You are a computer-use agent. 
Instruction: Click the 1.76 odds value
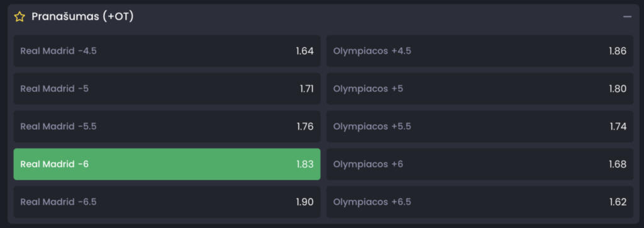pyautogui.click(x=305, y=127)
